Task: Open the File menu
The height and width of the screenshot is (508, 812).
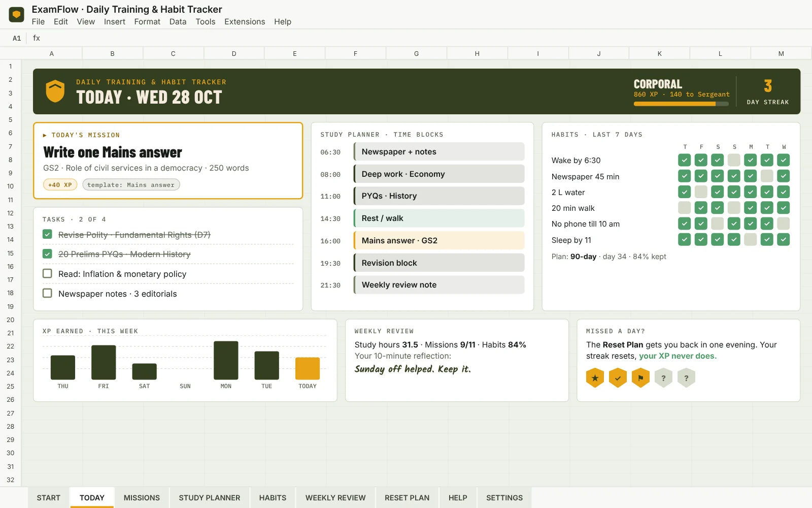Action: 38,22
